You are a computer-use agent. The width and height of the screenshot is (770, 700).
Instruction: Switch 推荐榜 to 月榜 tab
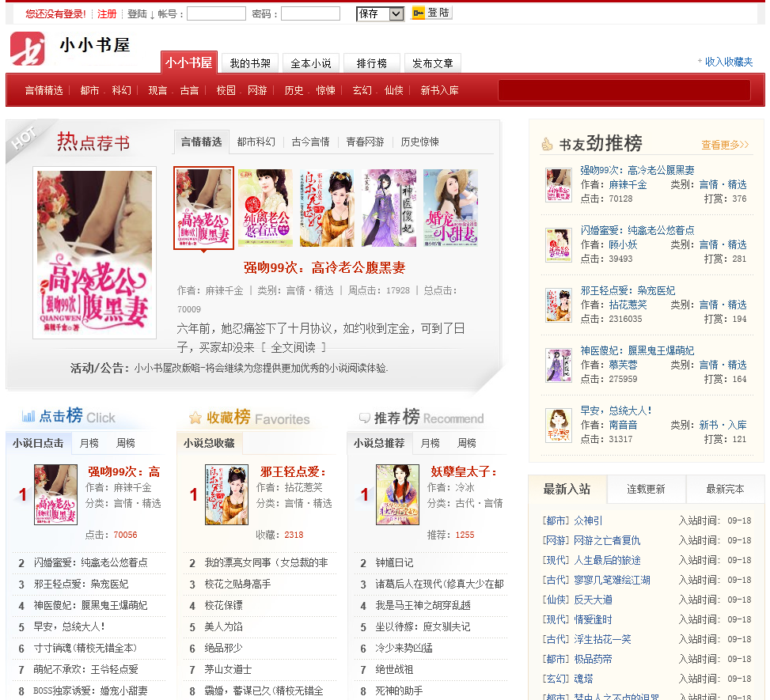coord(431,443)
